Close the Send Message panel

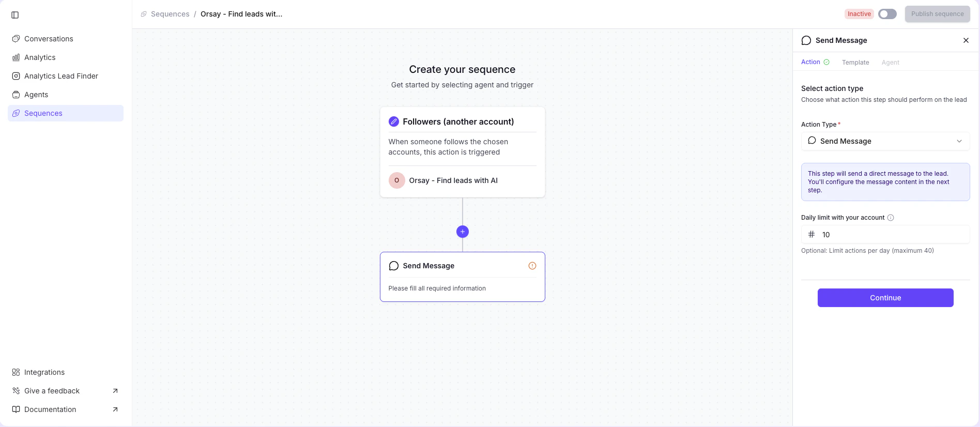pyautogui.click(x=966, y=40)
